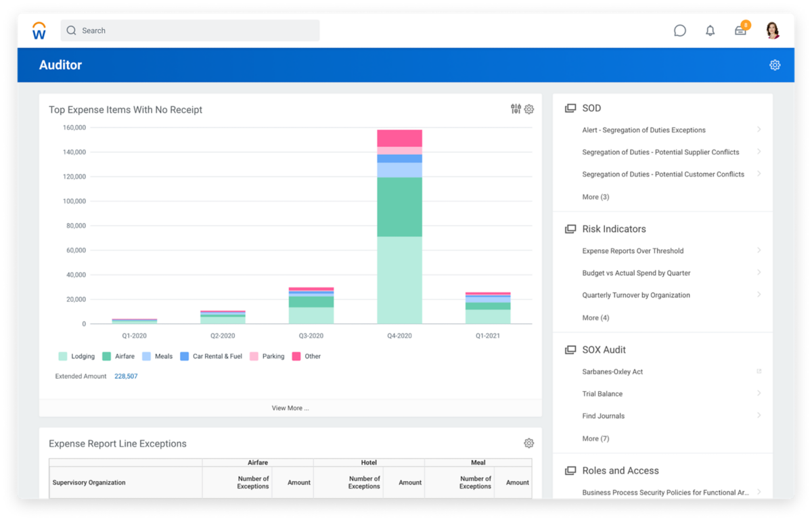
Task: Open the Auditor dashboard settings gear
Action: (774, 64)
